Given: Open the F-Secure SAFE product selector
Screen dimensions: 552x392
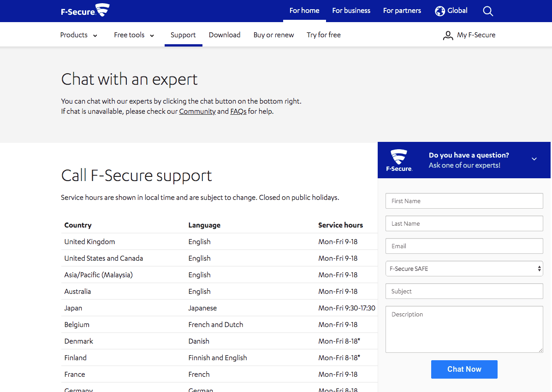Looking at the screenshot, I should click(x=464, y=268).
